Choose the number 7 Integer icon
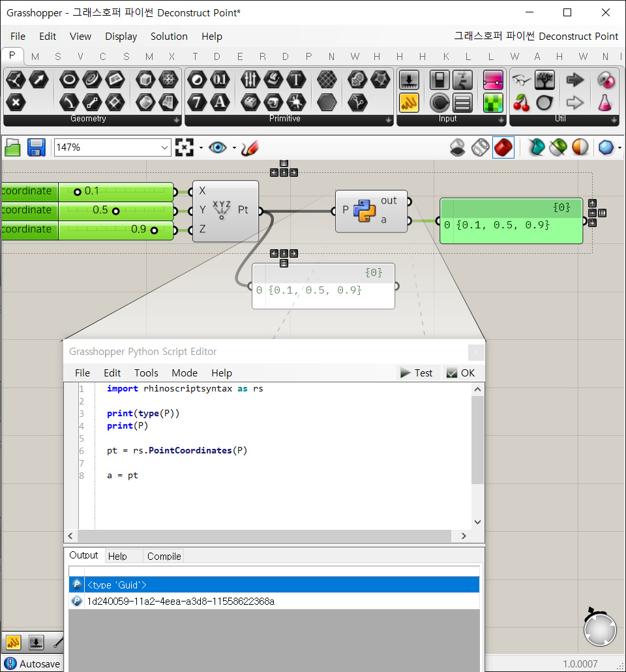The height and width of the screenshot is (672, 626). tap(197, 102)
